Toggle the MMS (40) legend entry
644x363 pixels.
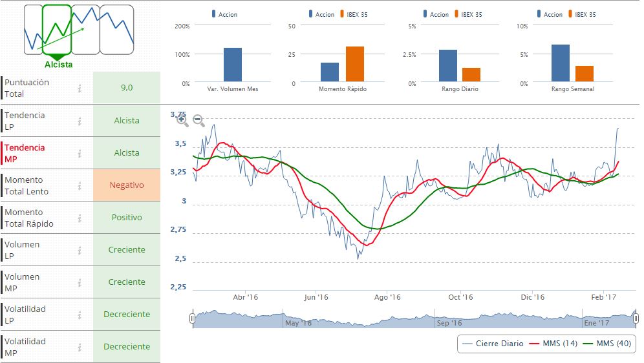[608, 344]
